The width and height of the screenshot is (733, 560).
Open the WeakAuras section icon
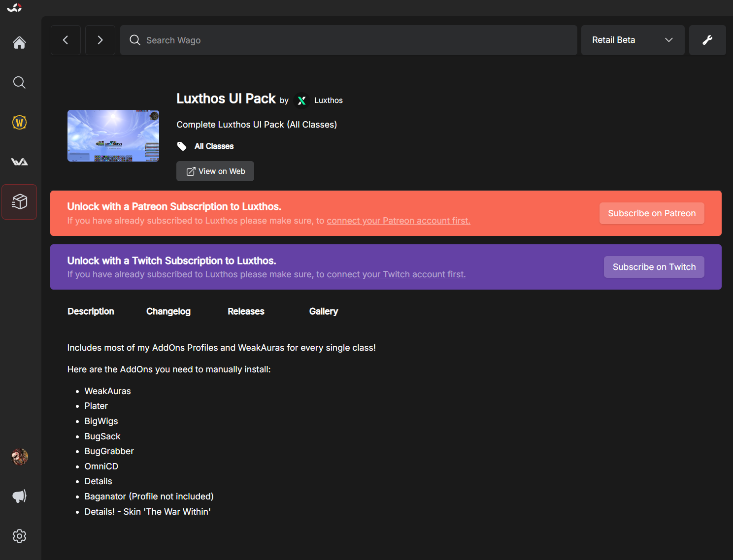pos(19,162)
